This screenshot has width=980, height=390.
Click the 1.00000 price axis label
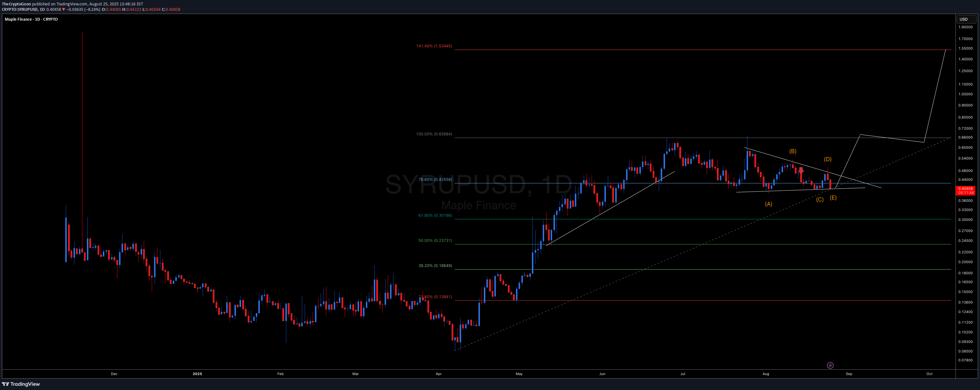click(966, 94)
